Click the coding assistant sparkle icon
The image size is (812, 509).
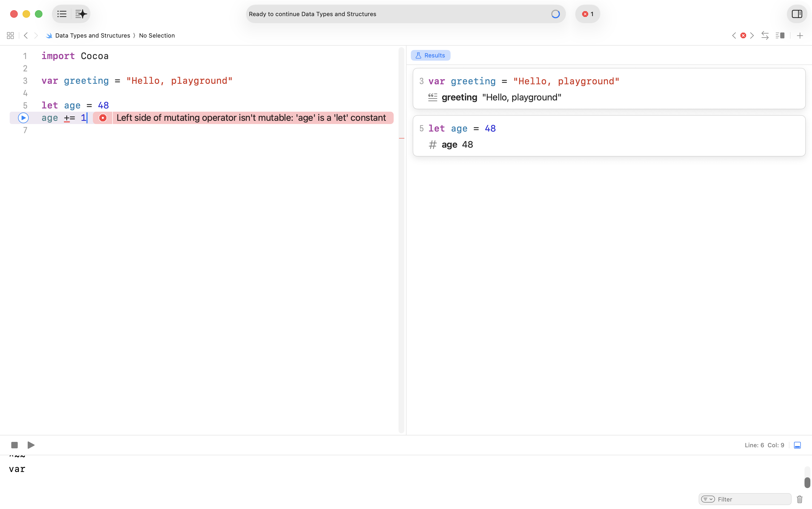click(81, 14)
